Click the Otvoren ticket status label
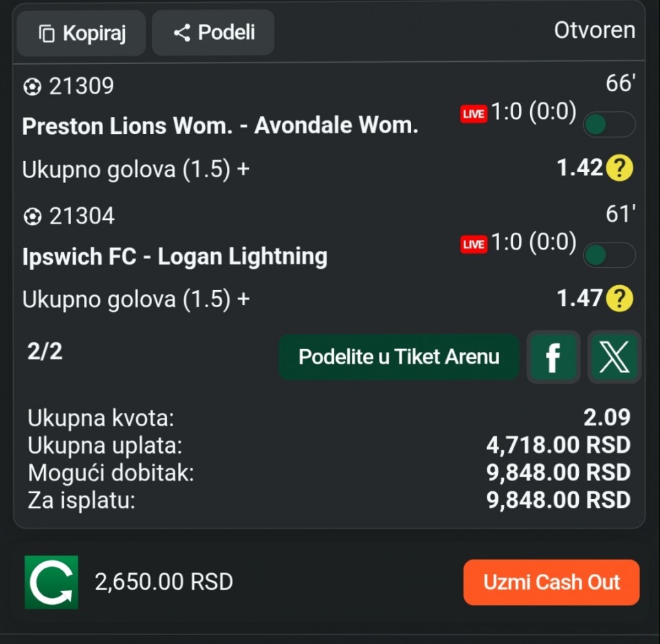The width and height of the screenshot is (660, 644). (595, 31)
